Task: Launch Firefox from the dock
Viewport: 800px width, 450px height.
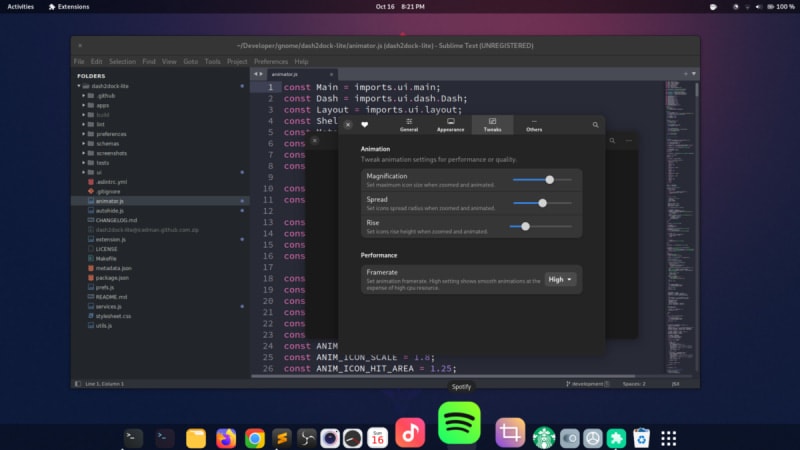Action: 226,438
